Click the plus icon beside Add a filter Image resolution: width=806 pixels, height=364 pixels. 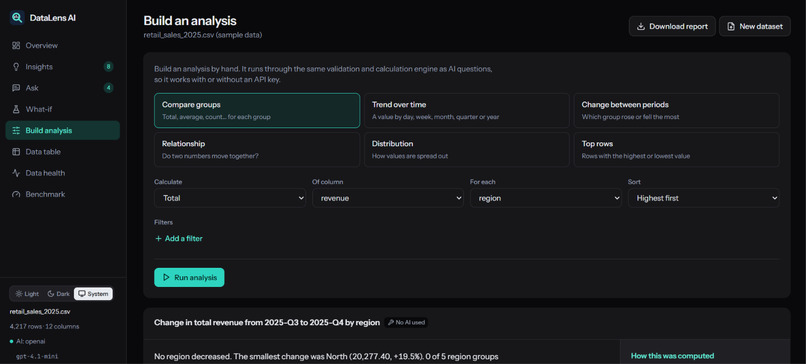[158, 239]
